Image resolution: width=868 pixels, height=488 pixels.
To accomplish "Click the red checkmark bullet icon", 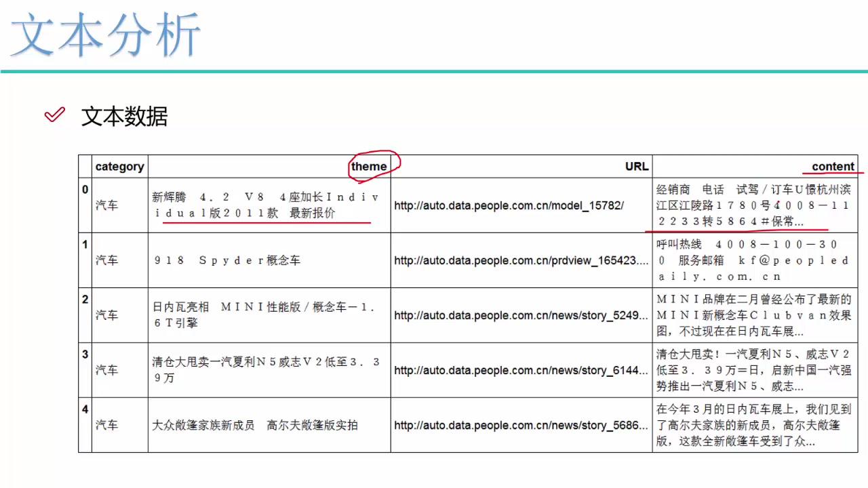I will (x=54, y=115).
